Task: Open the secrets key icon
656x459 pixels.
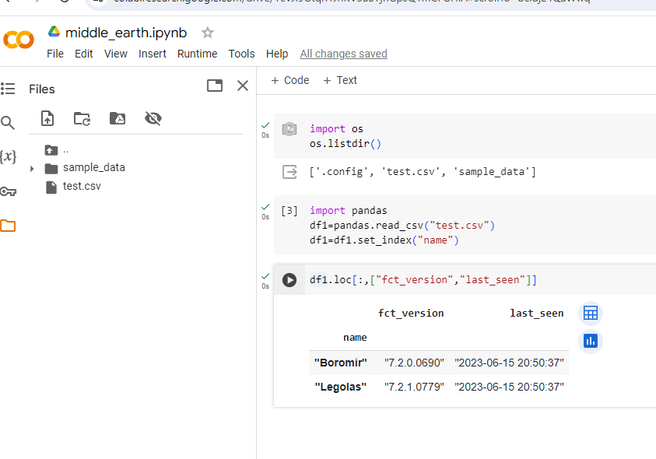Action: pos(8,191)
